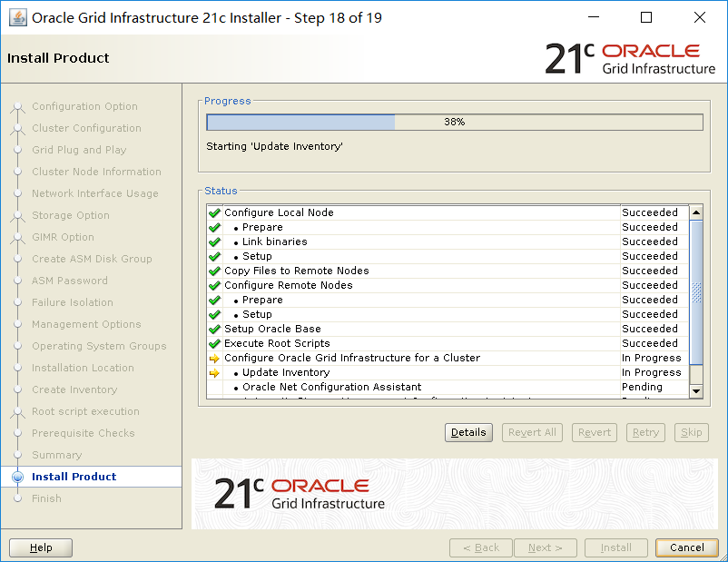
Task: Select the Configuration Option step
Action: point(84,106)
